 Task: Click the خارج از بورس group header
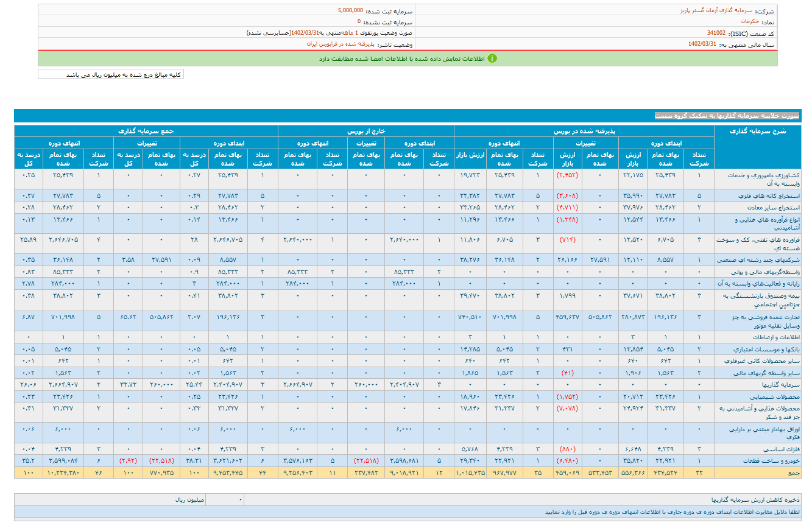pyautogui.click(x=365, y=130)
